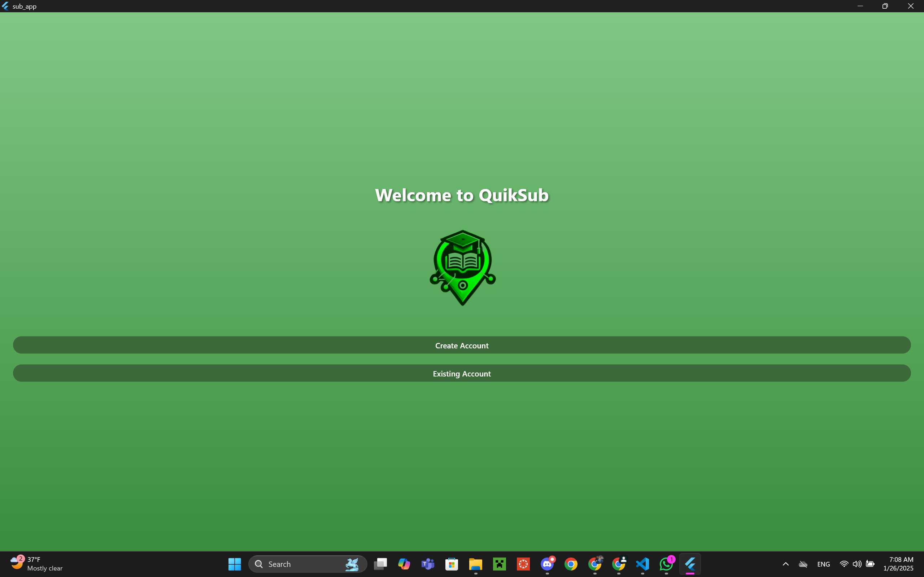Open Visual Studio Code from taskbar
924x577 pixels.
pos(642,564)
